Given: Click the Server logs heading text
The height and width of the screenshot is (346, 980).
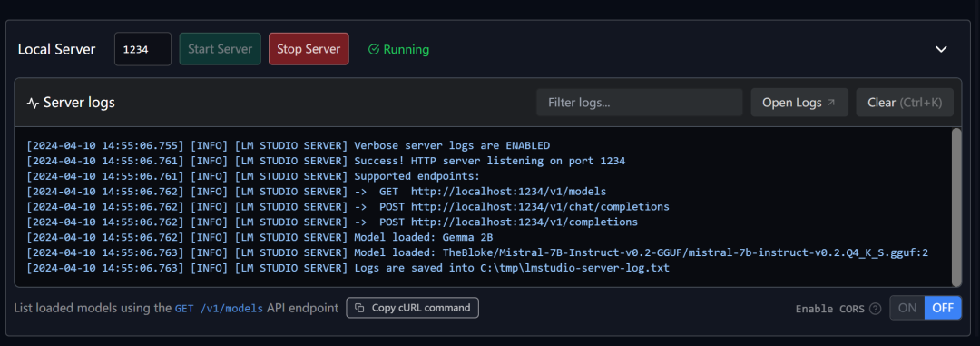Looking at the screenshot, I should tap(79, 104).
